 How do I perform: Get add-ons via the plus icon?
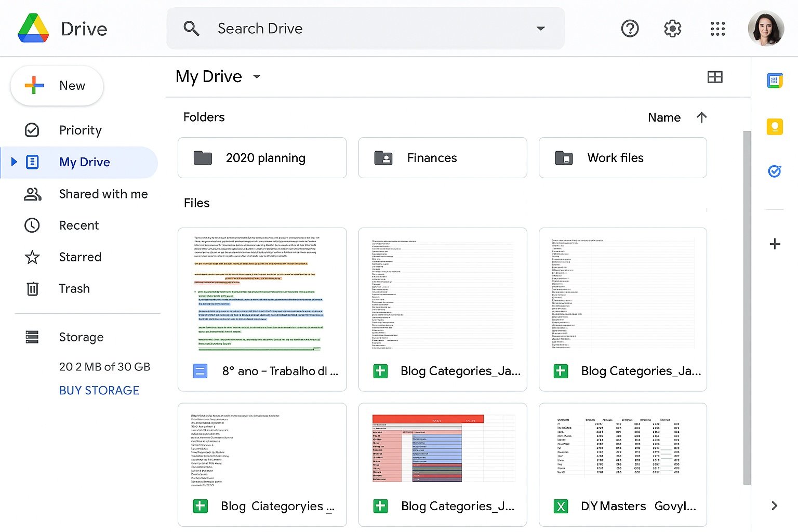(x=775, y=244)
